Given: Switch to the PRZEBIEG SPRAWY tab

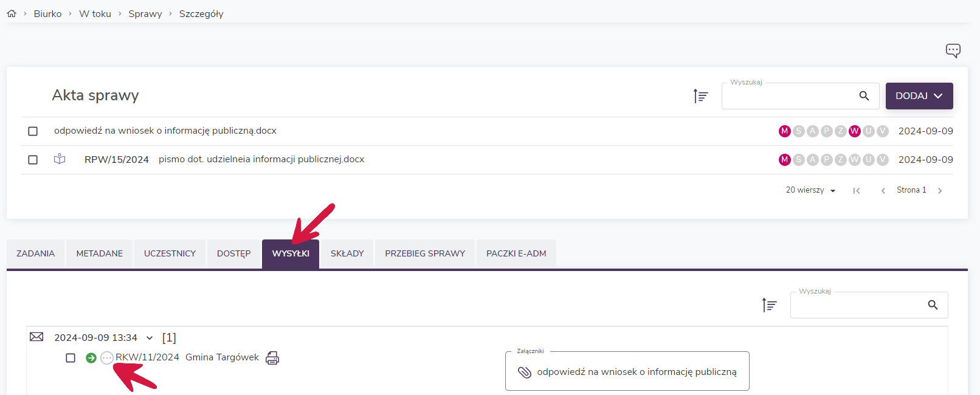Looking at the screenshot, I should [424, 253].
